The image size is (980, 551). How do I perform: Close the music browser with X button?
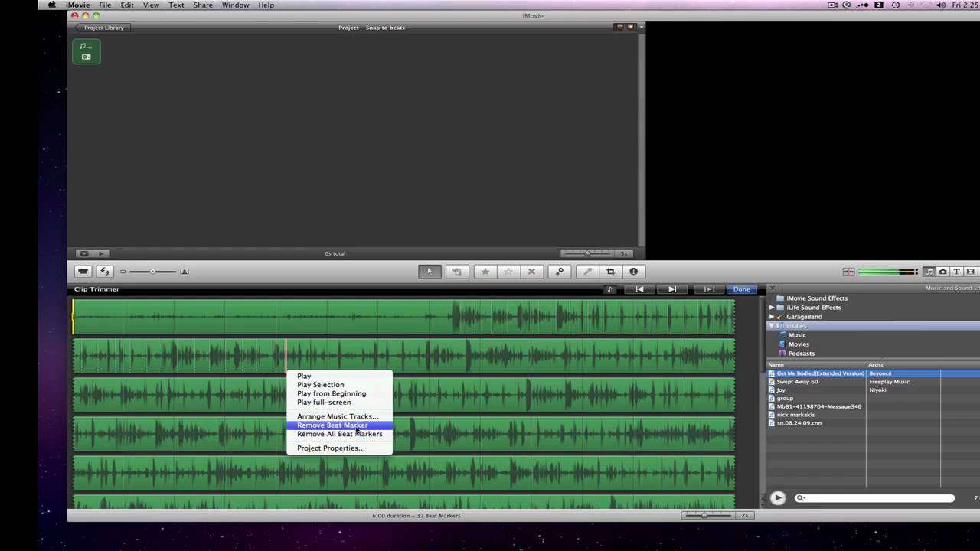pyautogui.click(x=772, y=289)
